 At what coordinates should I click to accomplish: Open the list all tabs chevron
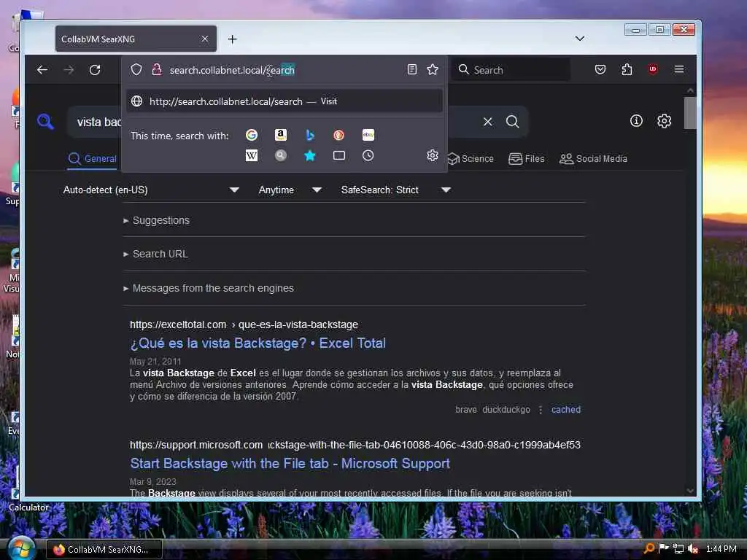coord(580,39)
